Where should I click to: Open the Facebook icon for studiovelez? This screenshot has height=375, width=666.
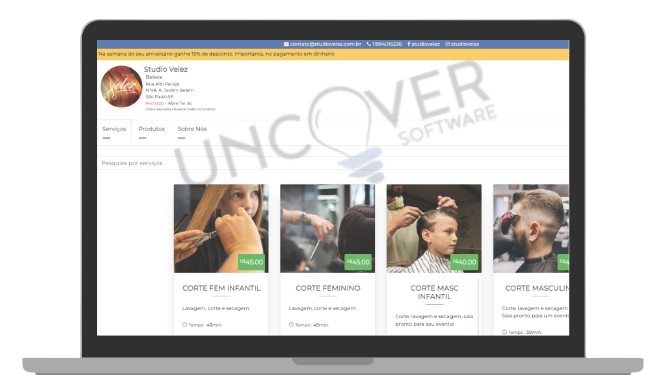pos(409,44)
